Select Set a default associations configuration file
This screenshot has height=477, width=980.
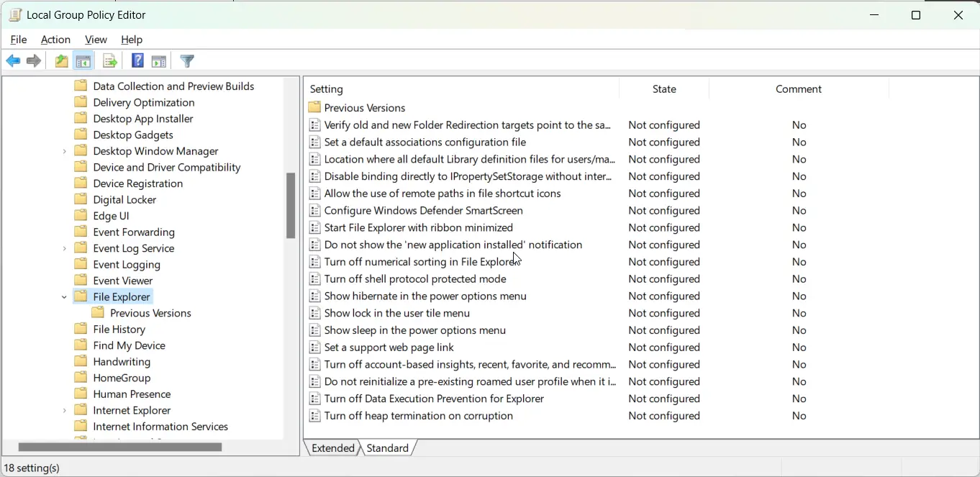pos(425,142)
